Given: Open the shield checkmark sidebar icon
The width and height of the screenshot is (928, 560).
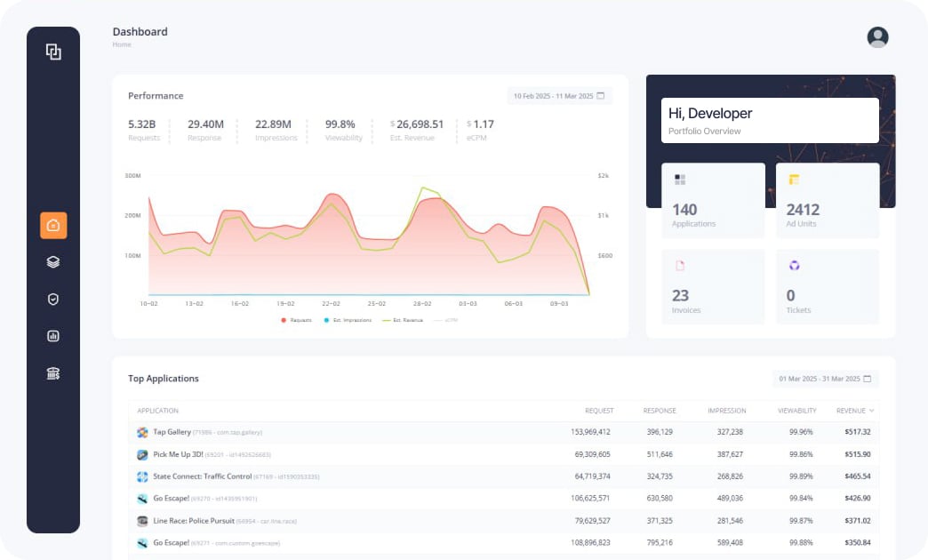Looking at the screenshot, I should (53, 300).
